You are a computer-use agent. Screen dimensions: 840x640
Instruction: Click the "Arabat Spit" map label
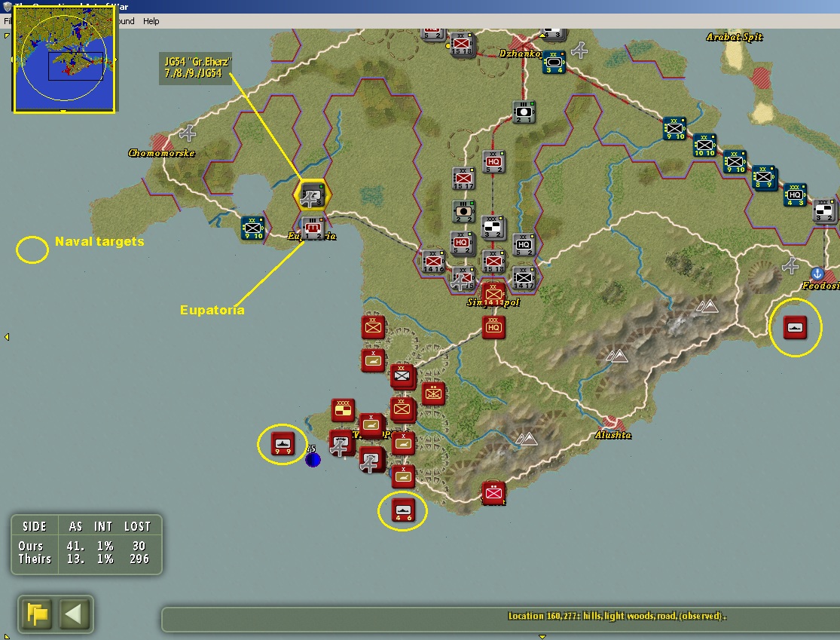point(735,37)
